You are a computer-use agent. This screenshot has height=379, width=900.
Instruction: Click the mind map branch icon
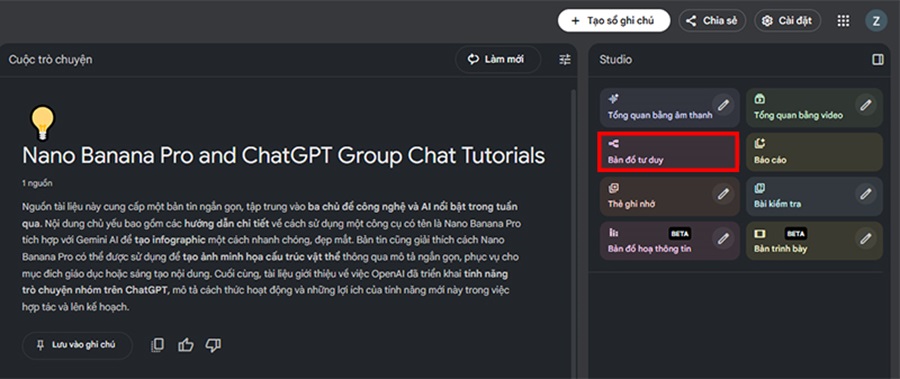pos(614,144)
